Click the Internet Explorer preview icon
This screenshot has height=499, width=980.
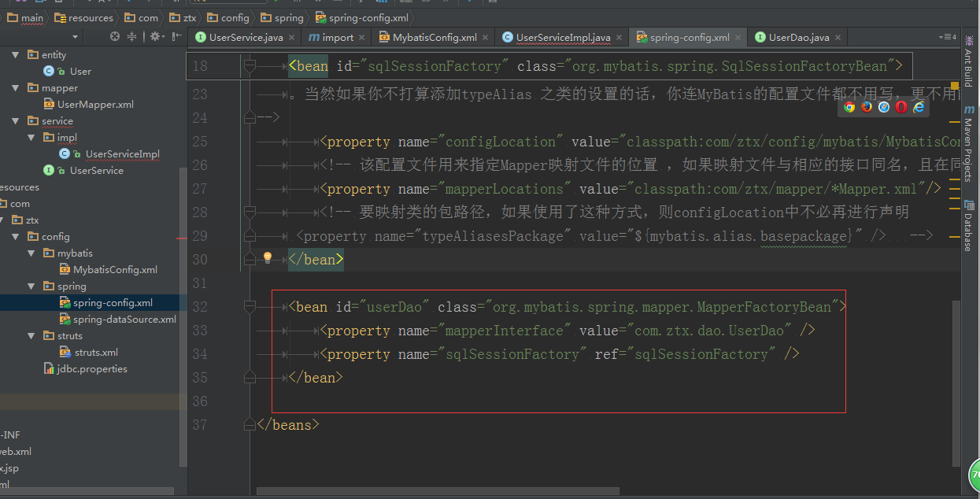click(x=919, y=107)
